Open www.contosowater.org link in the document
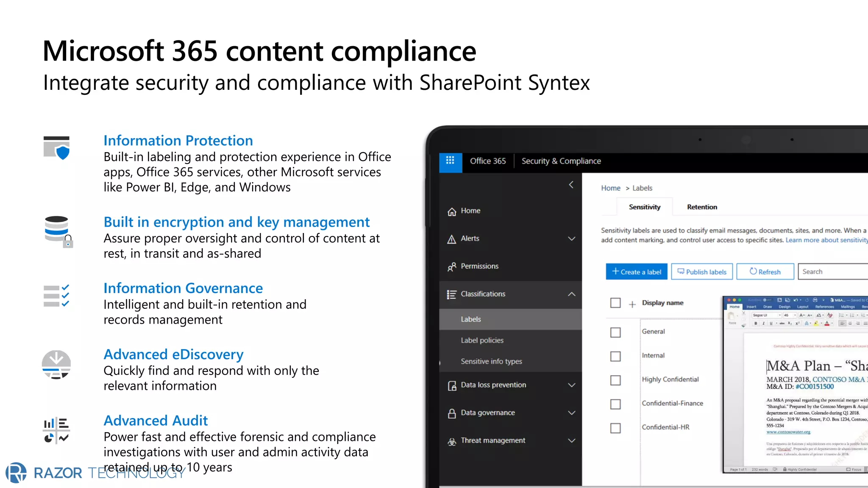The image size is (868, 488). click(x=788, y=432)
